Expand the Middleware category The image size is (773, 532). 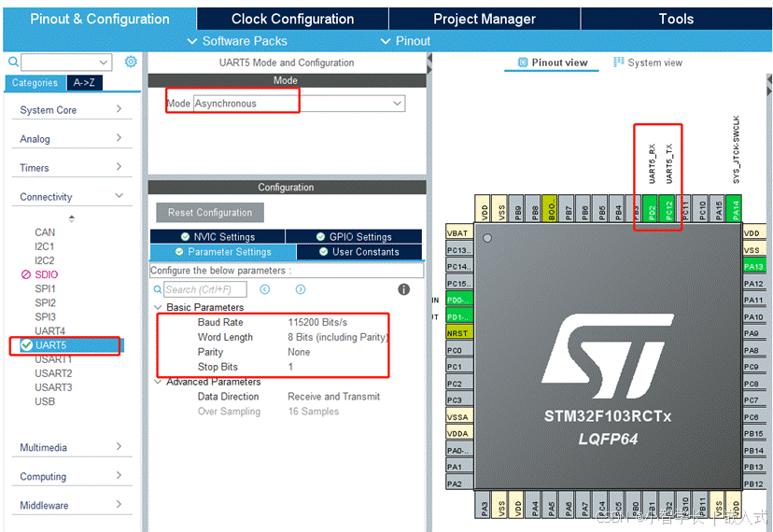click(72, 505)
